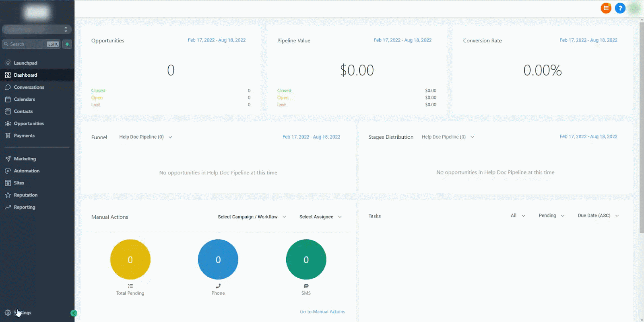Open the Select Assignee dropdown
This screenshot has height=322, width=644.
(x=320, y=217)
